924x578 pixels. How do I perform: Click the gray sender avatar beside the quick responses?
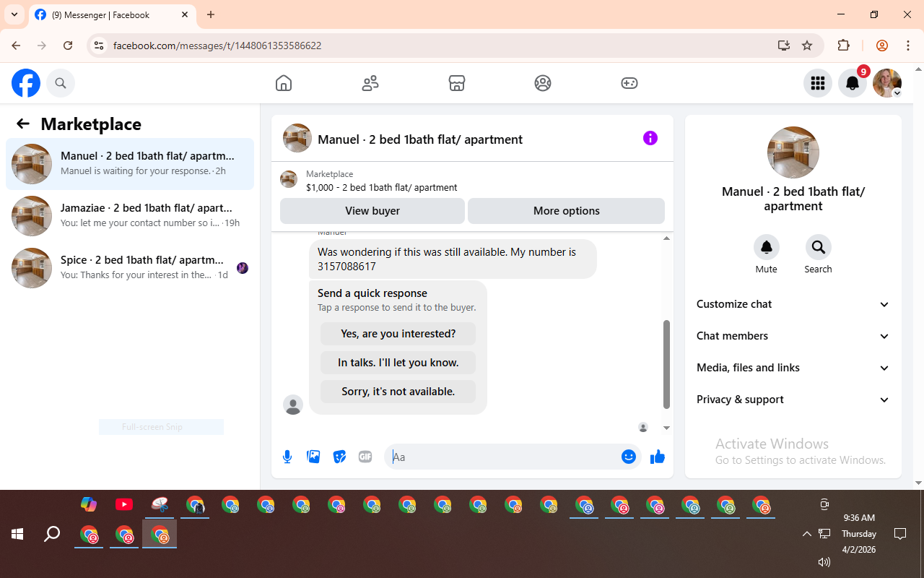coord(293,405)
